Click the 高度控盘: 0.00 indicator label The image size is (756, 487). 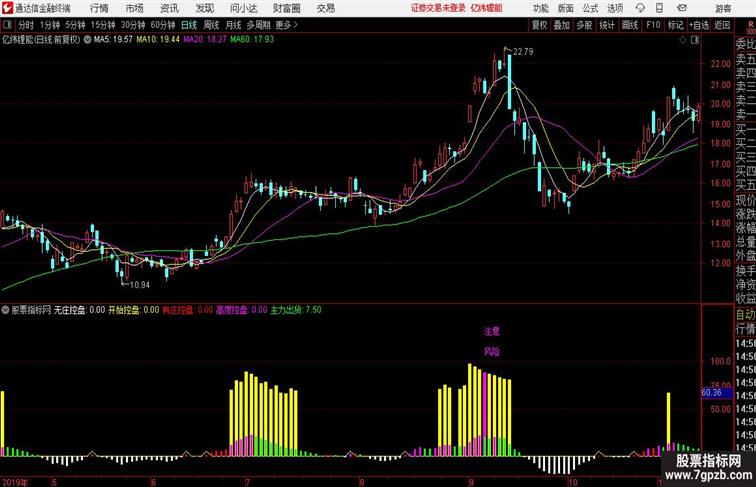tap(242, 310)
